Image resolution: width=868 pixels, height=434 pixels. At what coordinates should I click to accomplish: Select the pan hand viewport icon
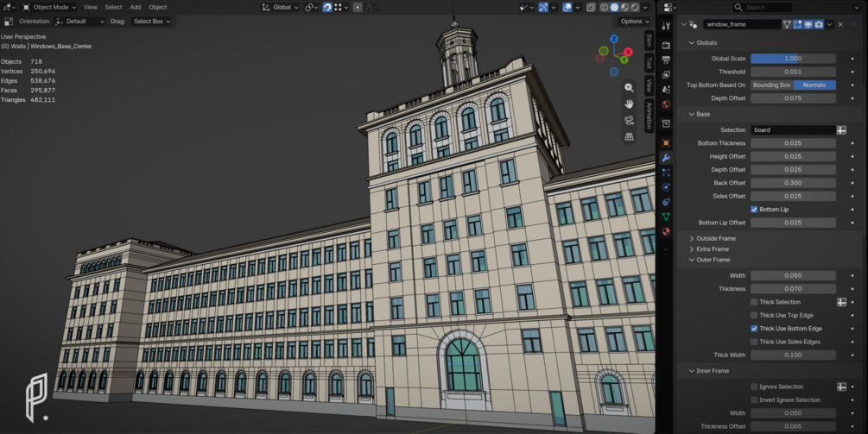click(629, 104)
